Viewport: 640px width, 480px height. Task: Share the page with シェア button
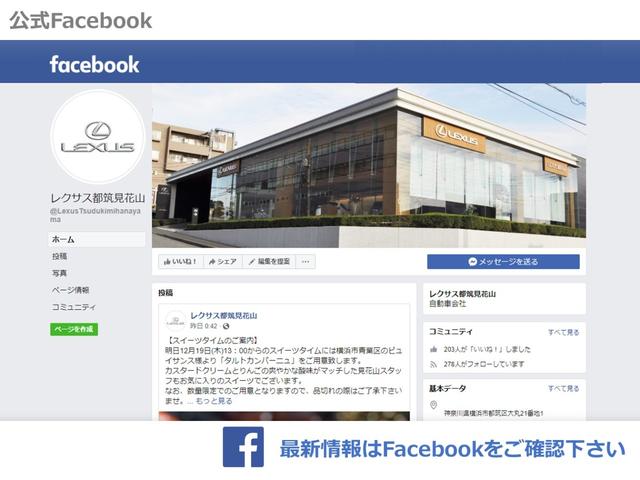coord(222,261)
